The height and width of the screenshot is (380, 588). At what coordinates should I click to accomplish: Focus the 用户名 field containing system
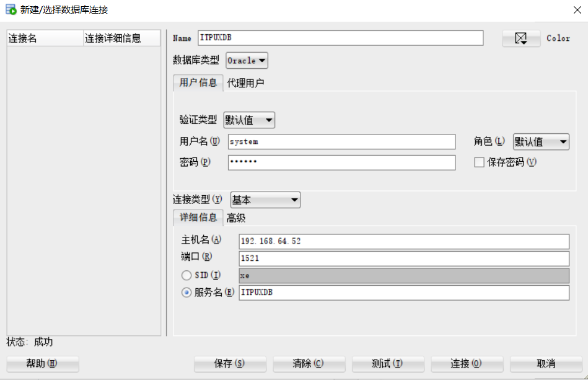(341, 142)
